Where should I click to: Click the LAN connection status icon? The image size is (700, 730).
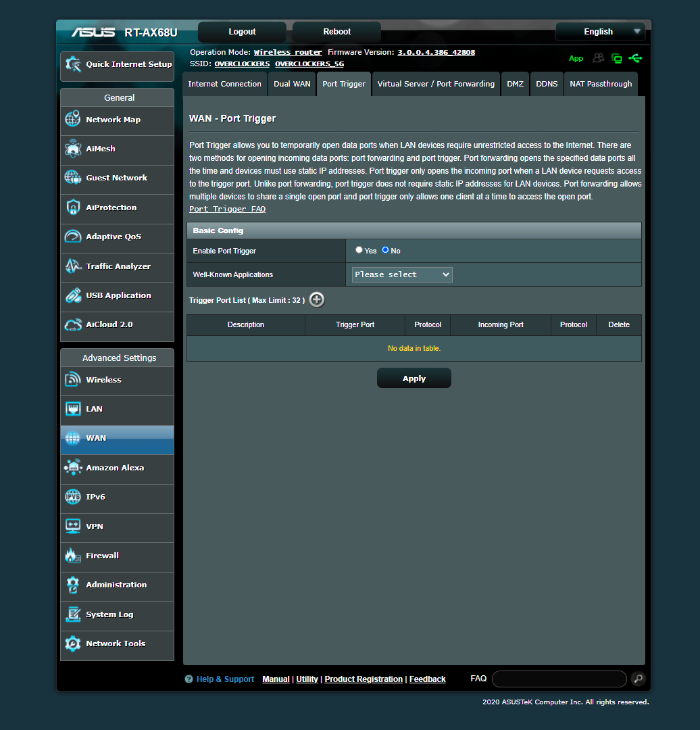[x=617, y=58]
